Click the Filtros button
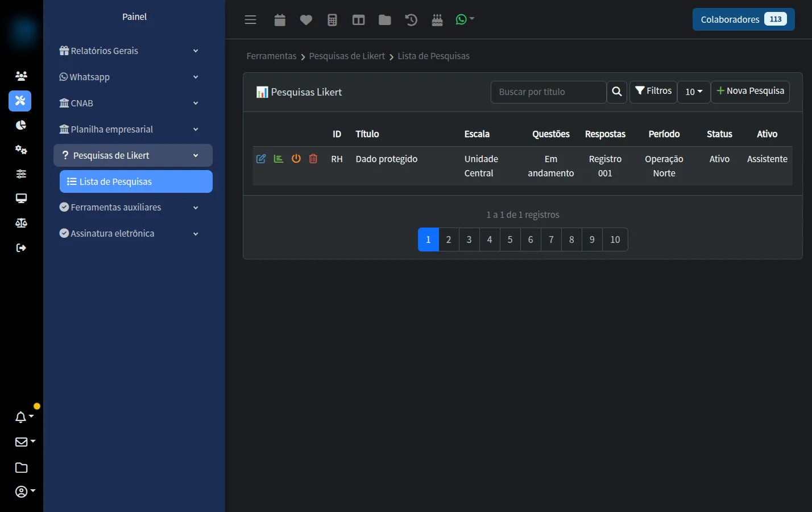The image size is (812, 512). click(653, 92)
